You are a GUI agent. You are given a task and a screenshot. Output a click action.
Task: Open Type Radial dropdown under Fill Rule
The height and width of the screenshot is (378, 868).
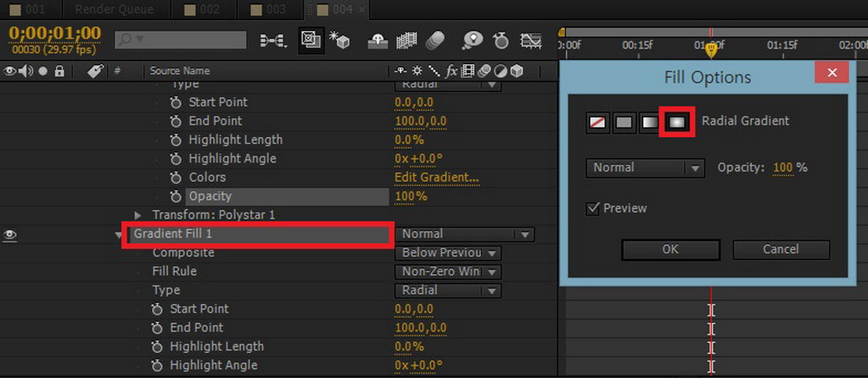[x=448, y=290]
